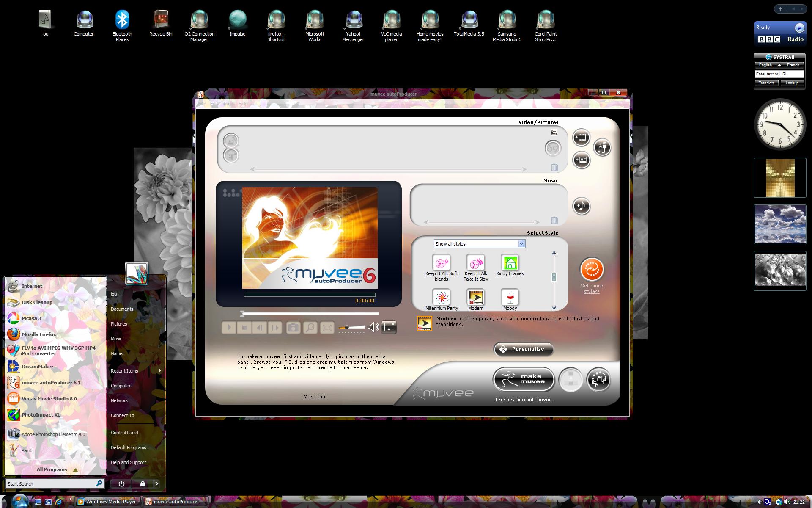Click the save and share muvee icon
Screen dimensions: 812x508
pyautogui.click(x=598, y=380)
